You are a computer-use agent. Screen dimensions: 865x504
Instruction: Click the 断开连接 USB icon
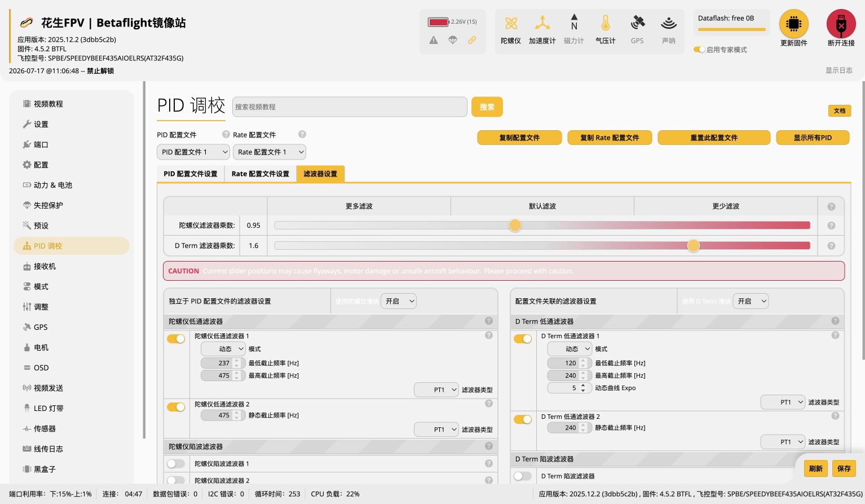tap(841, 24)
